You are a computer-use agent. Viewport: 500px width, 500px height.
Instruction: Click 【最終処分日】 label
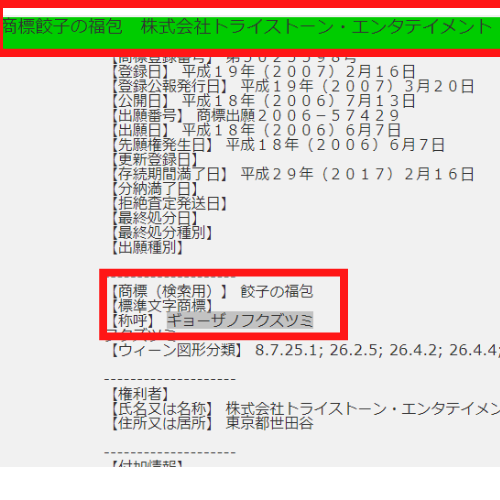coord(155,218)
